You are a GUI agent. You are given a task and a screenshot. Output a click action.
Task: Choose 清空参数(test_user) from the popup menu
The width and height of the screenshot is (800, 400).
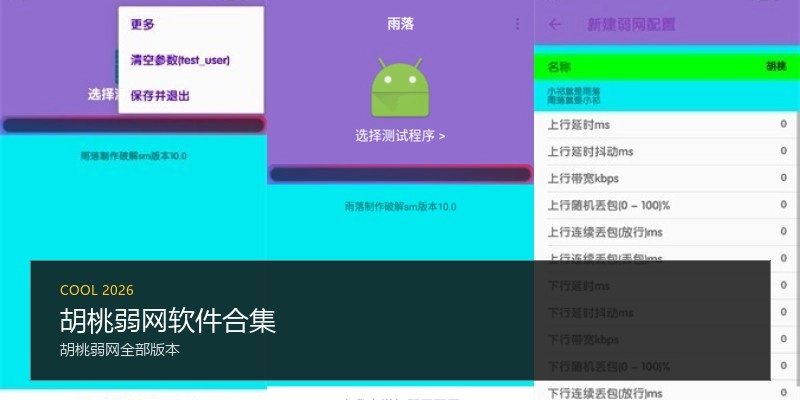click(x=180, y=60)
